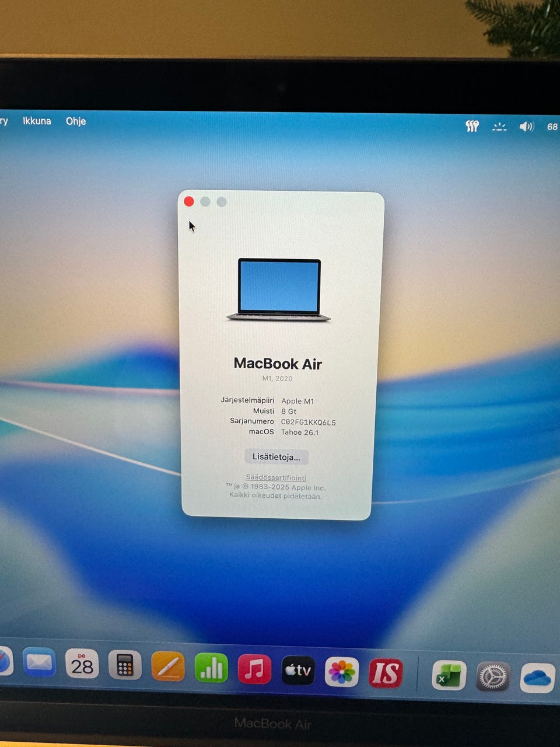Click the keyboard brightness menu bar icon

(499, 127)
